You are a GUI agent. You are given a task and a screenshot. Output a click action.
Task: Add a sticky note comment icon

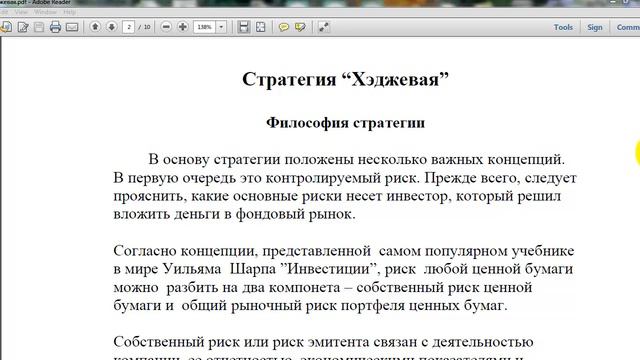(x=284, y=27)
